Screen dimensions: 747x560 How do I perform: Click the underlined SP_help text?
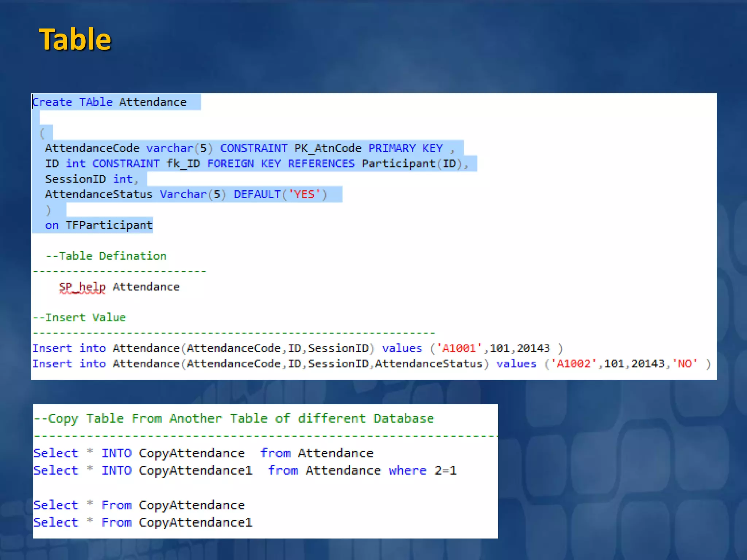82,287
